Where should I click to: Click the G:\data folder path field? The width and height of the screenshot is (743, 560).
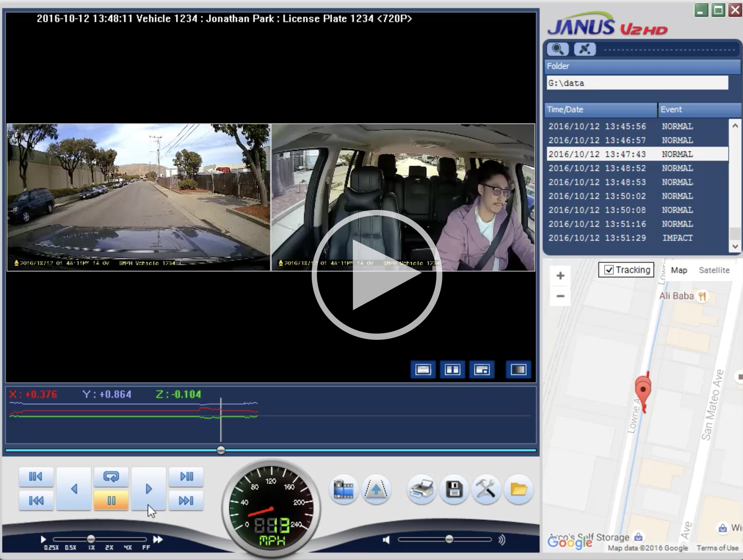click(637, 83)
